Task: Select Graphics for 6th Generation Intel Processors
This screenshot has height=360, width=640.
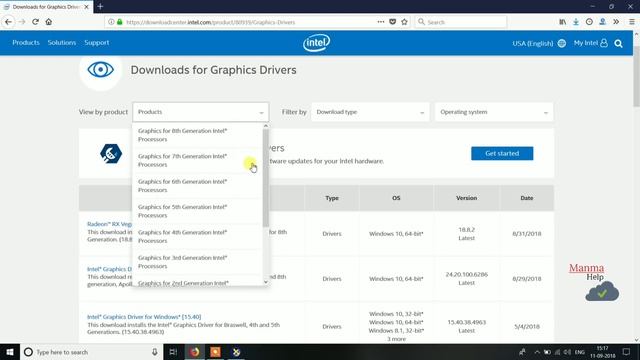Action: 197,186
